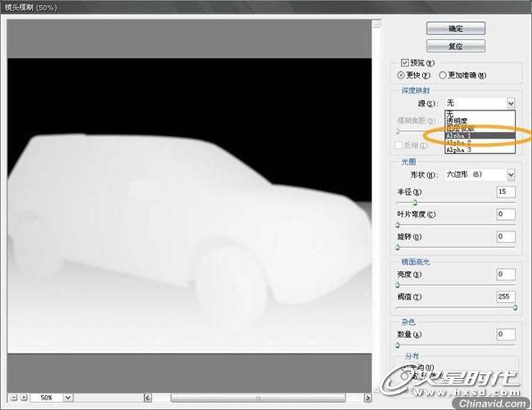Click the 阈值 threshold slider handle
This screenshot has height=410, width=532.
pyautogui.click(x=515, y=308)
